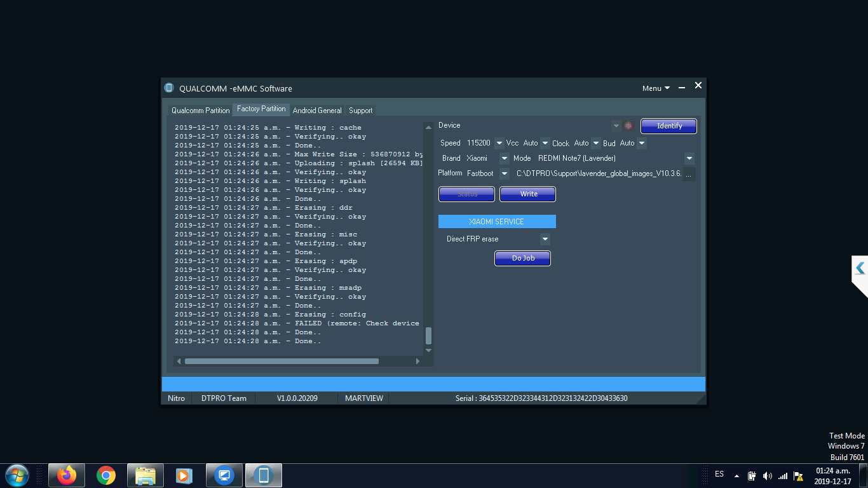Click the log horizontal scrollbar thumb

pyautogui.click(x=281, y=361)
